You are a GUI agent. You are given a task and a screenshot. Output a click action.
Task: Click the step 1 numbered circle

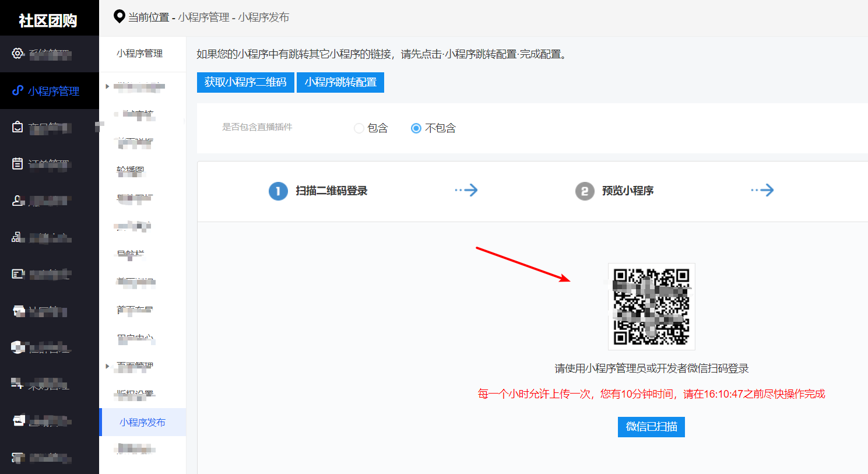(x=278, y=191)
